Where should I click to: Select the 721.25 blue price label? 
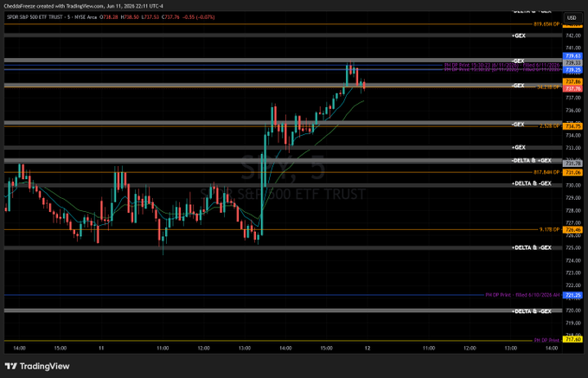tap(573, 295)
